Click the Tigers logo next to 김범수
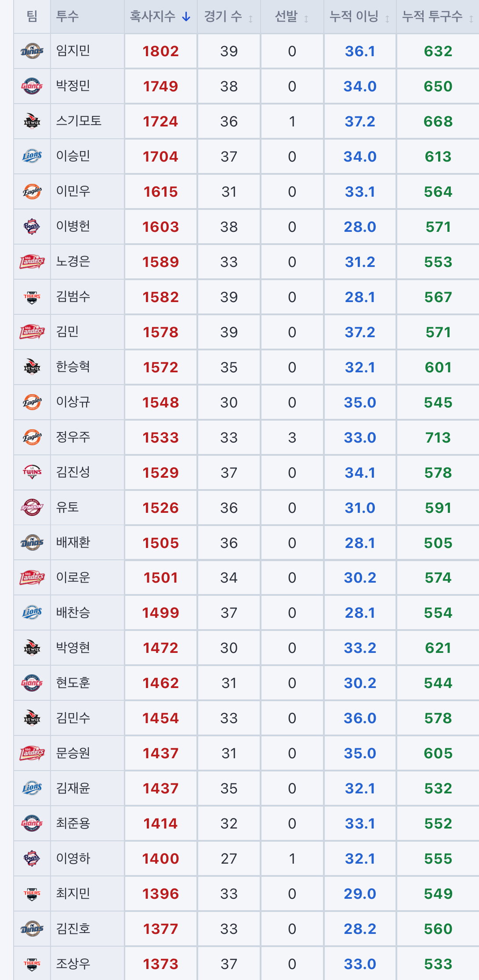The width and height of the screenshot is (479, 980). click(32, 297)
